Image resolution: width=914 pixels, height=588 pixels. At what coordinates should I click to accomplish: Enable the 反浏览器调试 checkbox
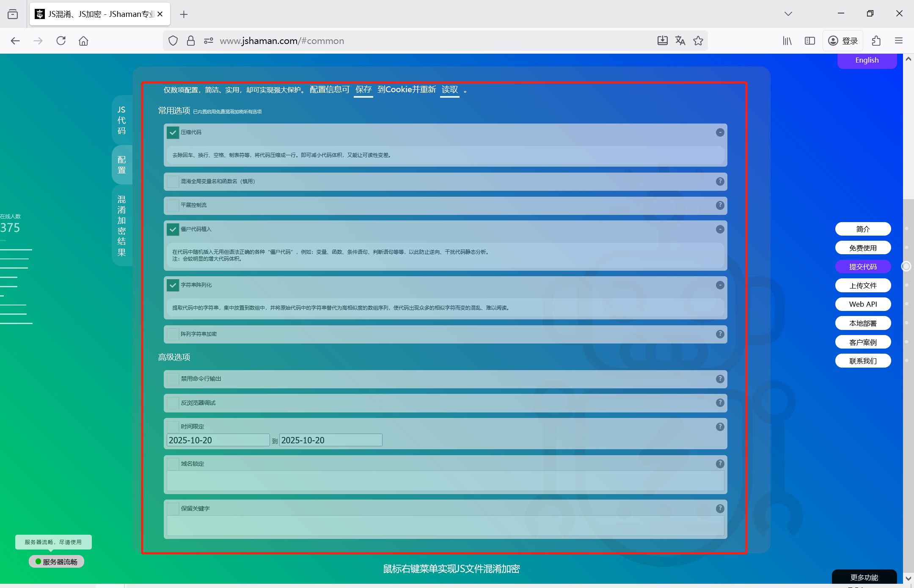[173, 403]
